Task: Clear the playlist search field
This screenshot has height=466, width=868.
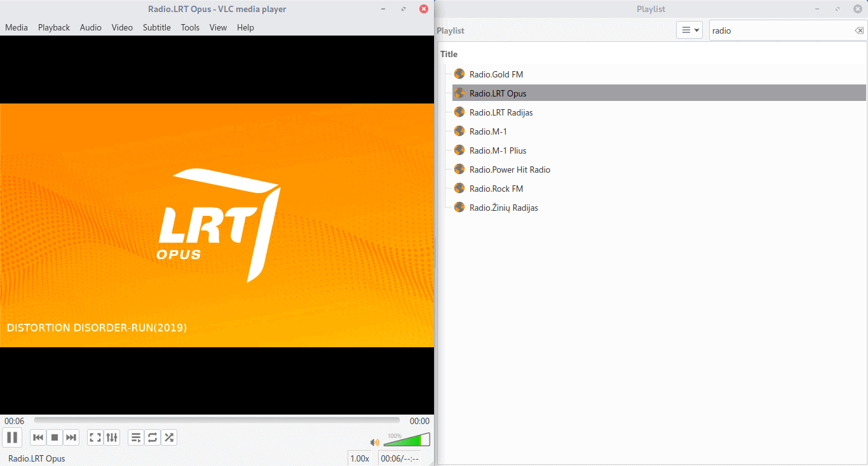Action: 859,30
